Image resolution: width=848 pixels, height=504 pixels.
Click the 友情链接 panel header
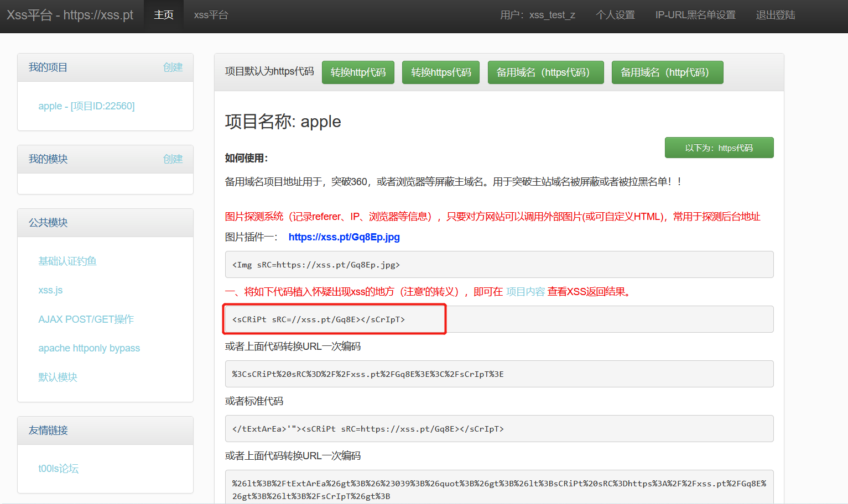coord(105,431)
